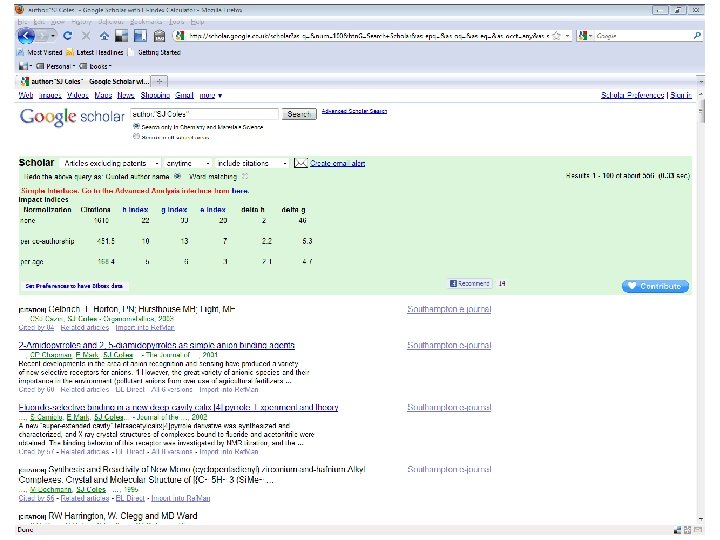Click the grey calendar-like toolbar icon
This screenshot has width=720, height=540.
[x=159, y=36]
